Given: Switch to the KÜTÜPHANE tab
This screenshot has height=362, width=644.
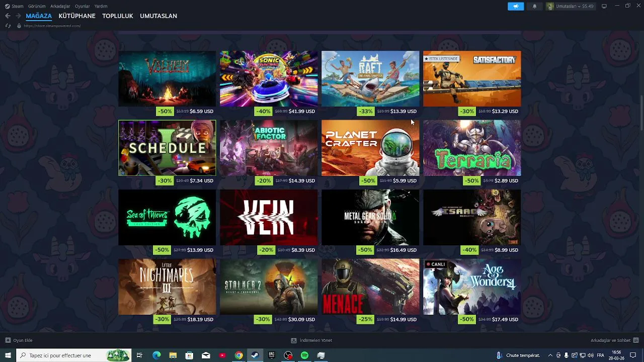Looking at the screenshot, I should (77, 16).
